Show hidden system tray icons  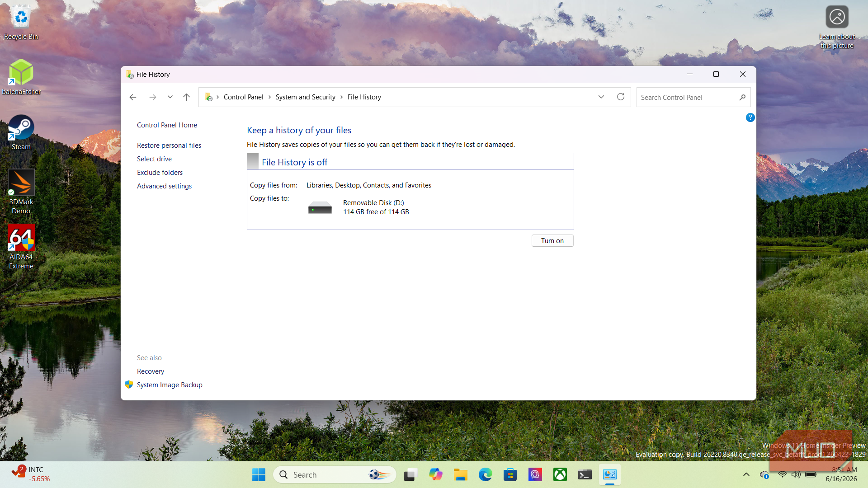(x=746, y=474)
